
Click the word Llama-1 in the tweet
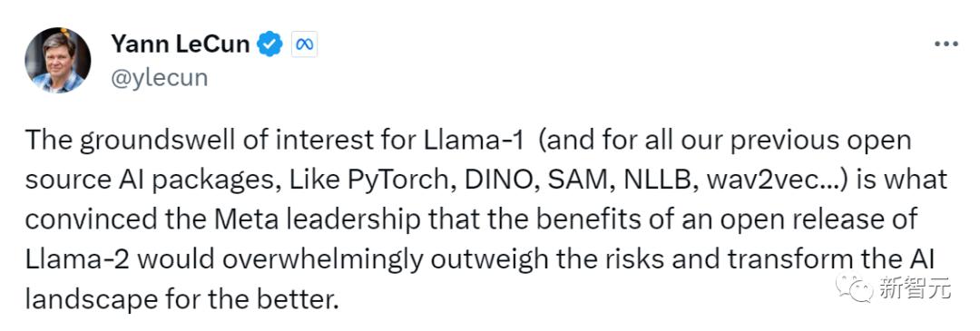tap(469, 141)
